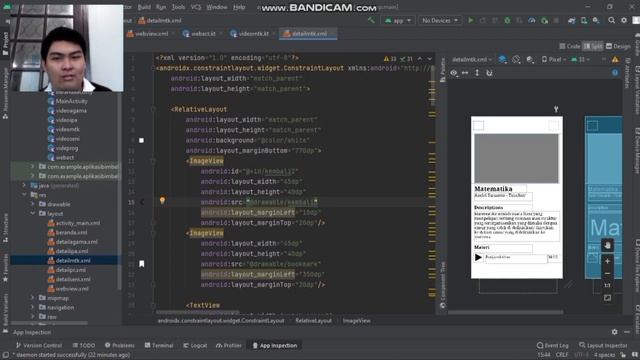The width and height of the screenshot is (640, 360).
Task: Open the API level 31 dropdown in preview
Action: [x=580, y=60]
